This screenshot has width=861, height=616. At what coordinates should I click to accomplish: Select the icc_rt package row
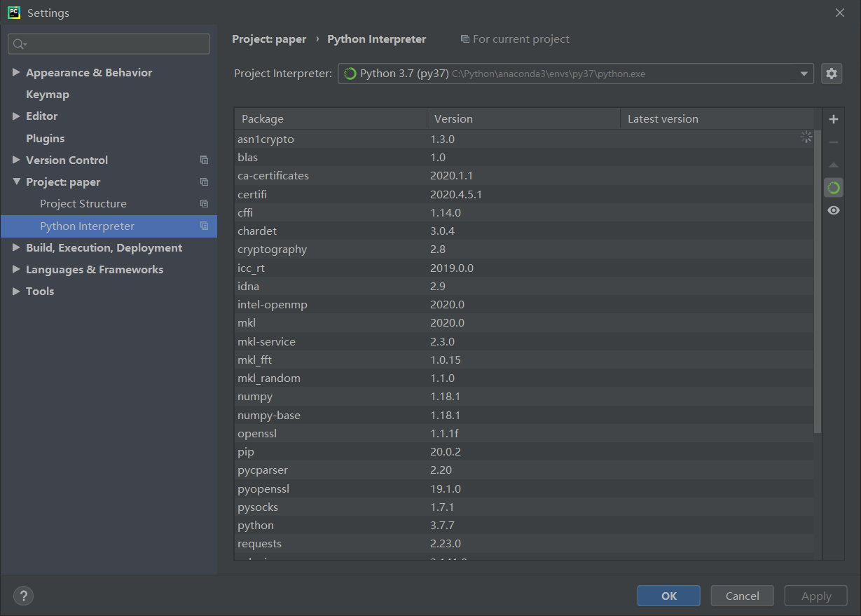pos(524,268)
